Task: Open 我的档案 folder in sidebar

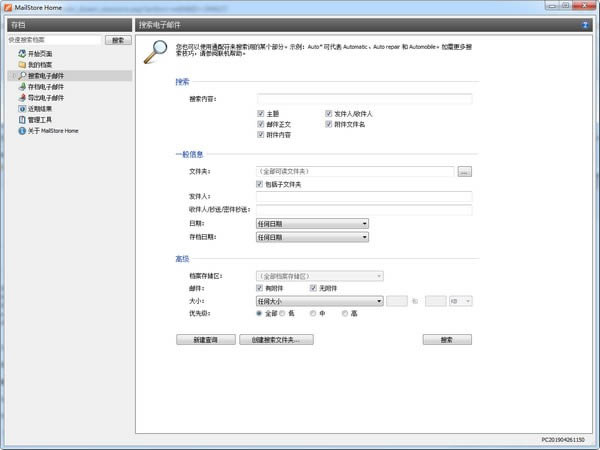Action: (40, 64)
